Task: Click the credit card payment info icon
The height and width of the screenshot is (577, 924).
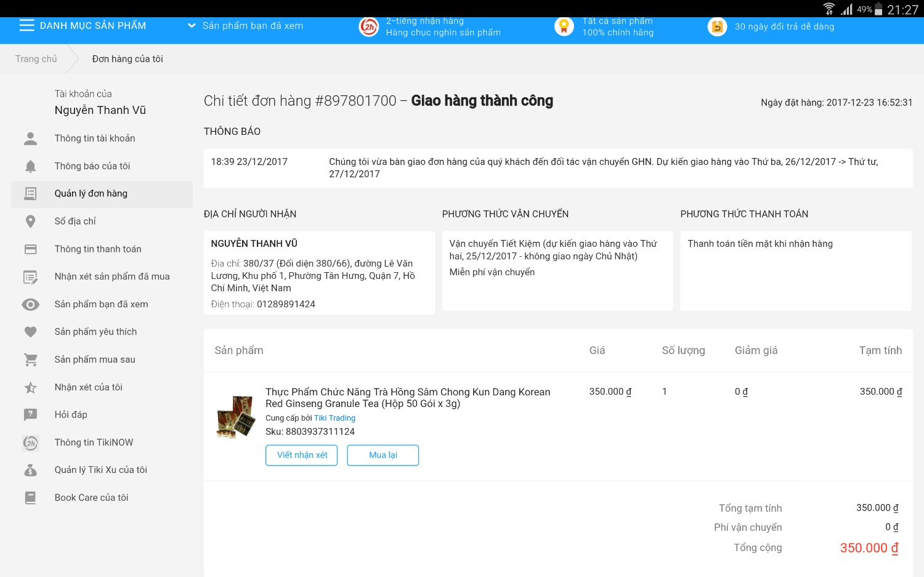Action: (x=30, y=249)
